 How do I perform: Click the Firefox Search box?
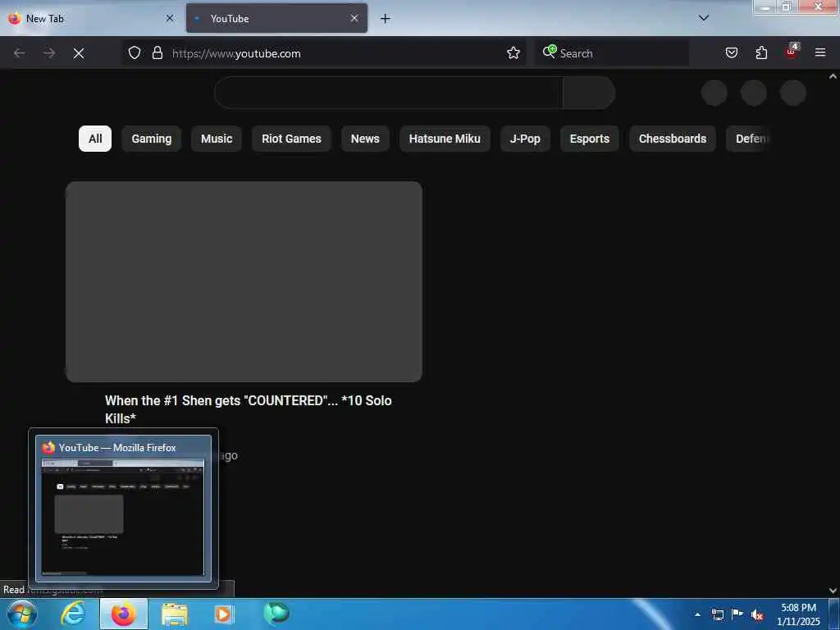(x=612, y=53)
